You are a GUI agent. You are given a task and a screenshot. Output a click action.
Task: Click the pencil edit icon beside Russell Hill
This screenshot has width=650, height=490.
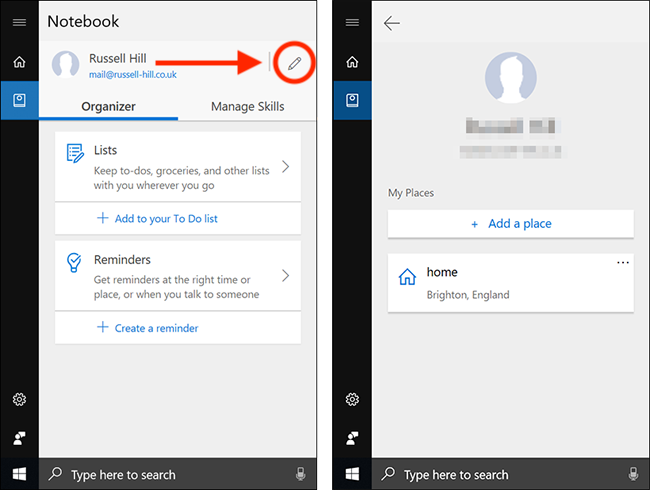pos(294,63)
